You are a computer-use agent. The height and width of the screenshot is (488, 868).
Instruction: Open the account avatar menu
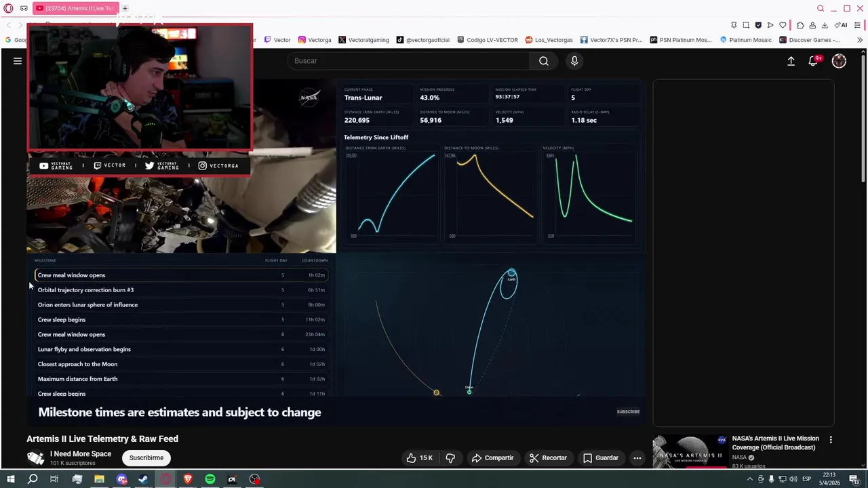[839, 61]
